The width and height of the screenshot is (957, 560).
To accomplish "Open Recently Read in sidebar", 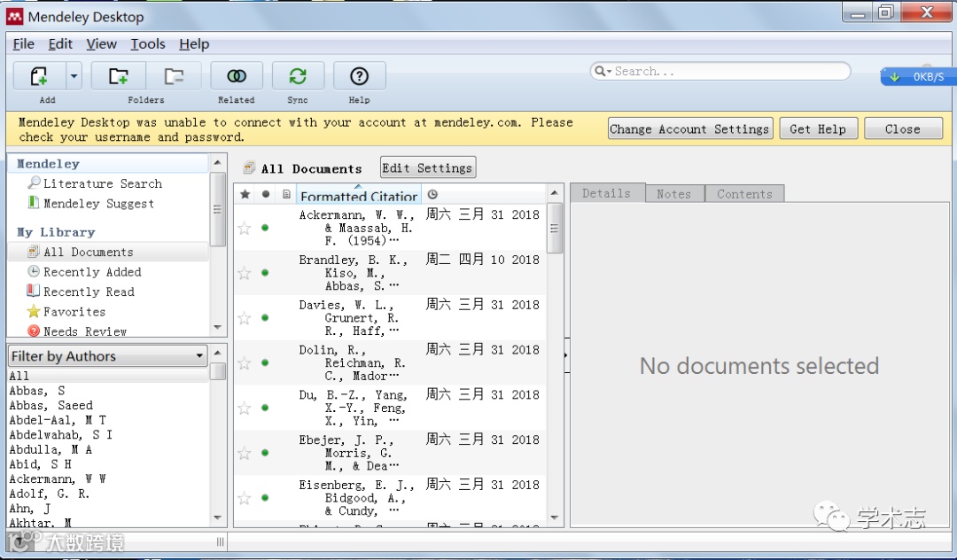I will point(89,292).
